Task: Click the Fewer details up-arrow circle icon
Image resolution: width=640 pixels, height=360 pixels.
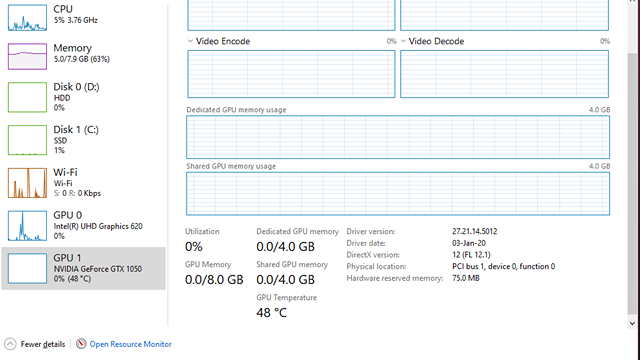Action: tap(10, 344)
